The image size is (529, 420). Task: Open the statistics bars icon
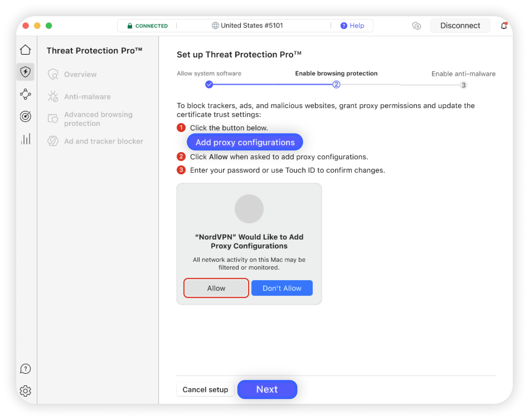click(x=25, y=139)
